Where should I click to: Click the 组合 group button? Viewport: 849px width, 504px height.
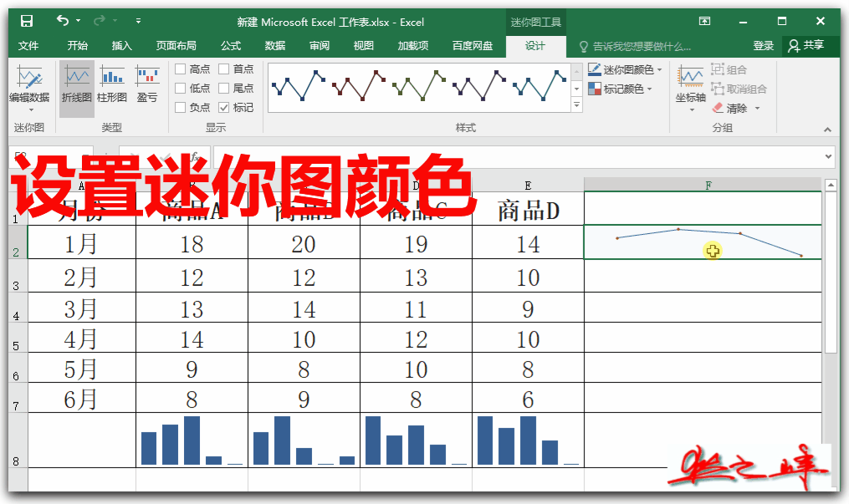pyautogui.click(x=729, y=69)
